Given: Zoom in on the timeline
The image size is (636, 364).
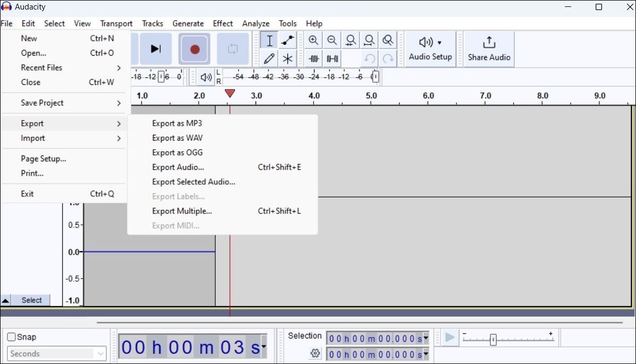Looking at the screenshot, I should (313, 40).
